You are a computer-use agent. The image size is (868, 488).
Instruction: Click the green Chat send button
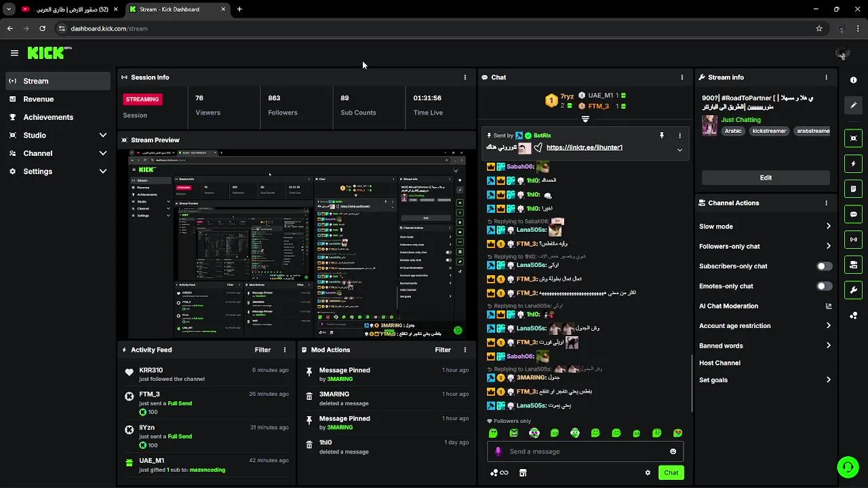point(671,472)
